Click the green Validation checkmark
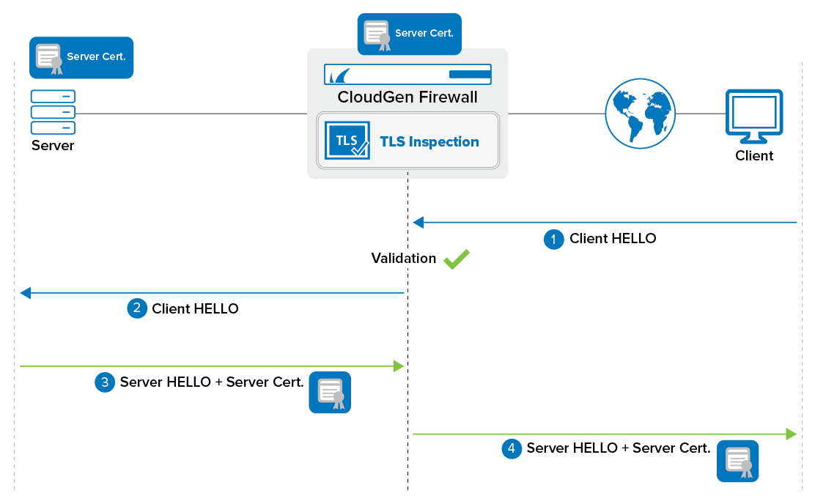Image resolution: width=815 pixels, height=504 pixels. (457, 259)
